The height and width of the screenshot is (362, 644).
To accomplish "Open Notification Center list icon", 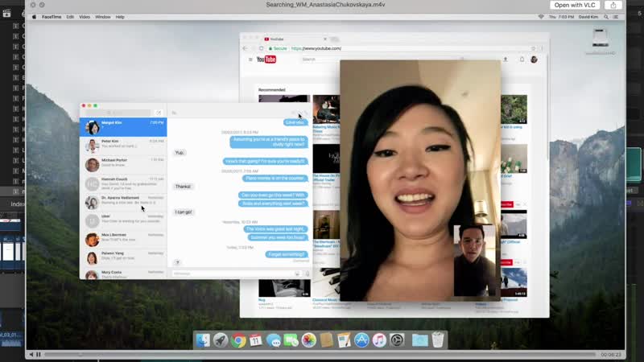I will coord(616,17).
